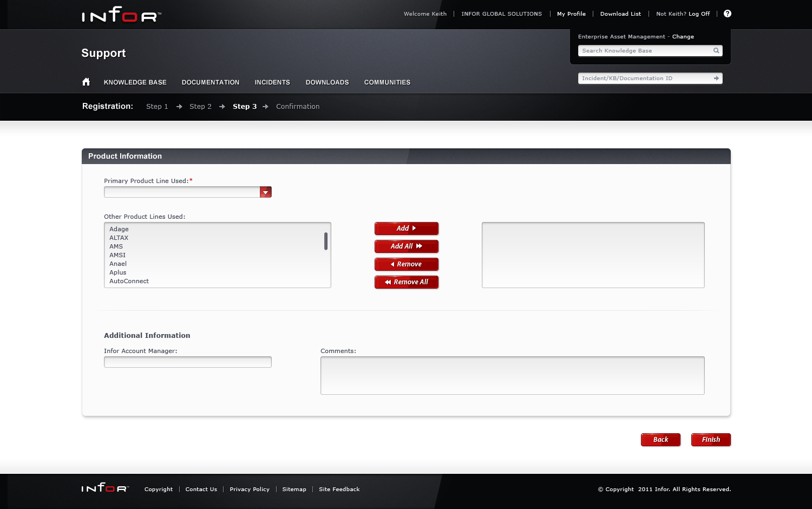Select AMS in product list
Image resolution: width=812 pixels, height=509 pixels.
pos(116,246)
